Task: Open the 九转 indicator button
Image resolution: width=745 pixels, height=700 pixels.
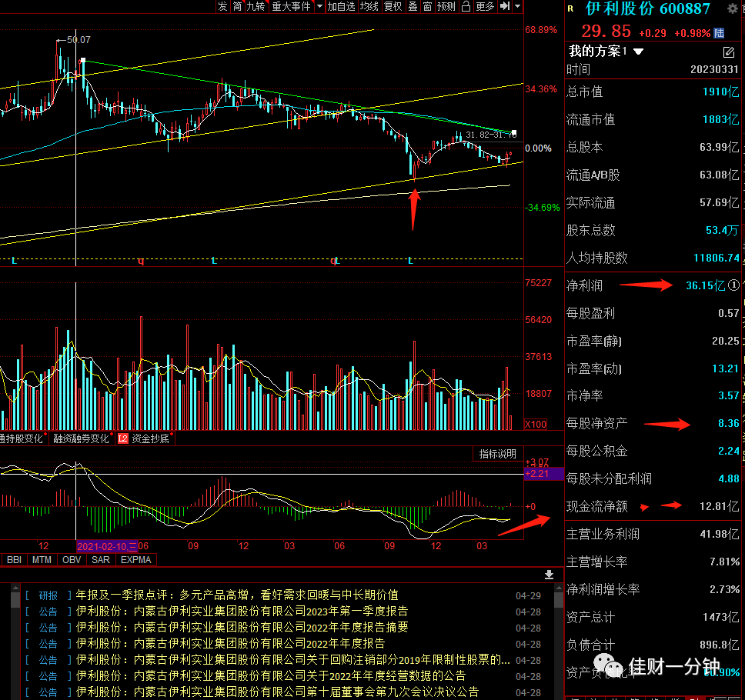Action: [256, 6]
